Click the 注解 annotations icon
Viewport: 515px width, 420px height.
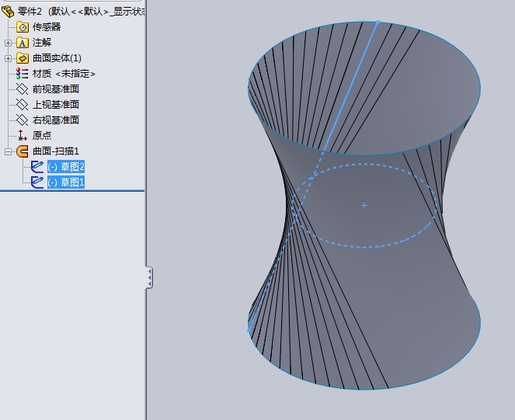[x=23, y=43]
